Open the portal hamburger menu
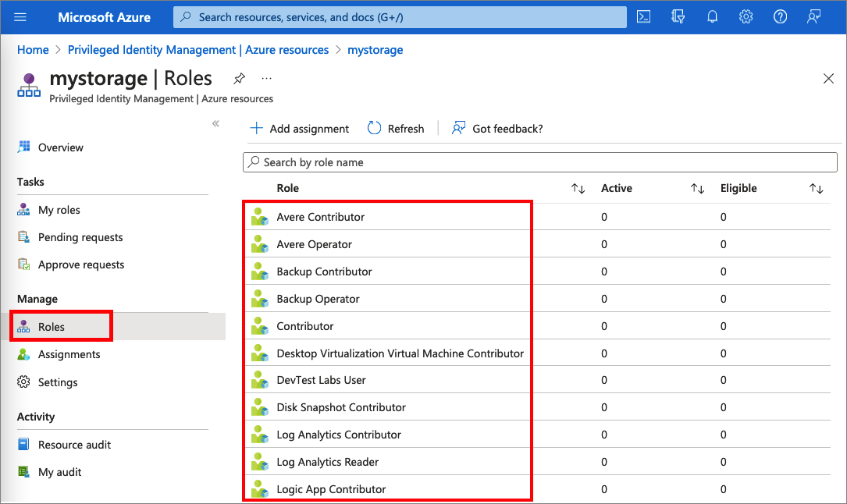This screenshot has height=504, width=847. [x=20, y=16]
